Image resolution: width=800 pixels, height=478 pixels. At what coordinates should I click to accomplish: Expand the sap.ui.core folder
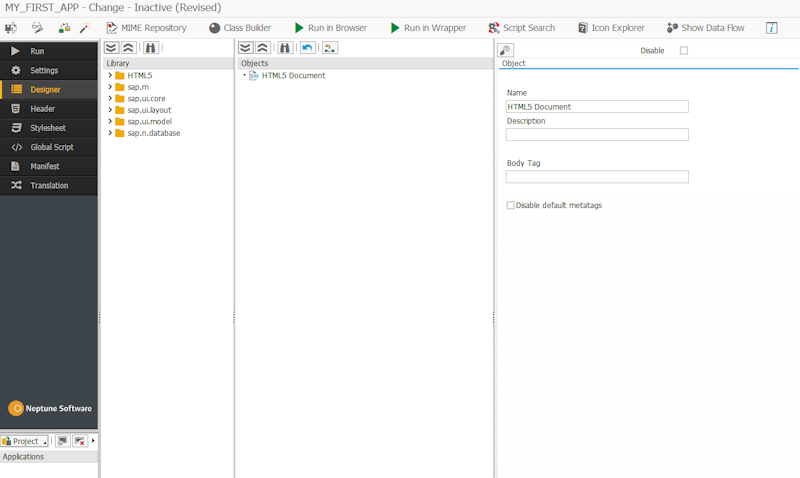pyautogui.click(x=110, y=98)
